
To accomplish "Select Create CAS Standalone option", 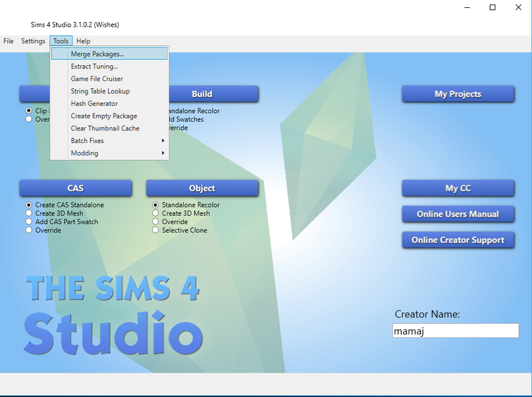I will 29,205.
